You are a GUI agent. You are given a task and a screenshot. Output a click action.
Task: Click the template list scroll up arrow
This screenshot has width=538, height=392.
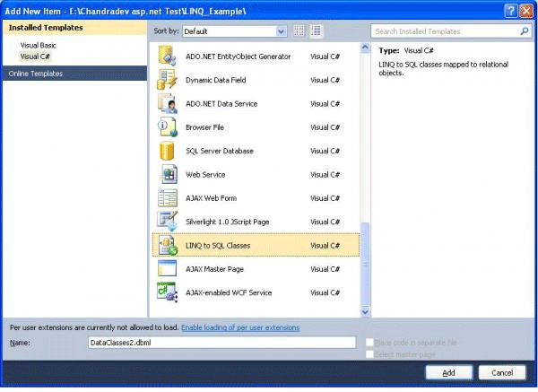click(x=365, y=48)
